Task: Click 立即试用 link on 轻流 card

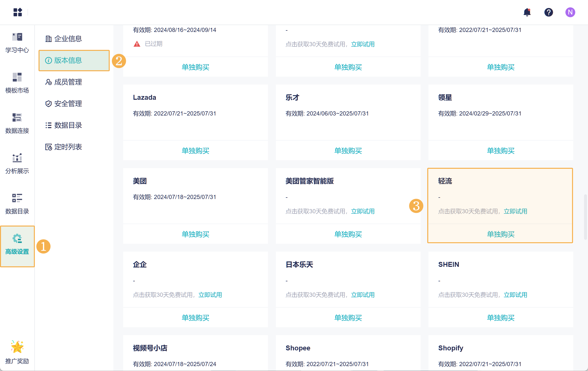Action: [515, 211]
